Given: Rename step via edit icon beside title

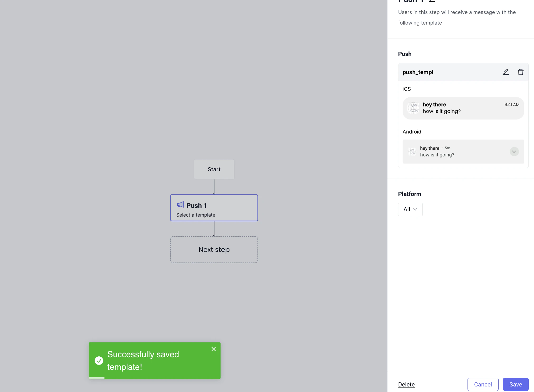Looking at the screenshot, I should click(x=432, y=1).
